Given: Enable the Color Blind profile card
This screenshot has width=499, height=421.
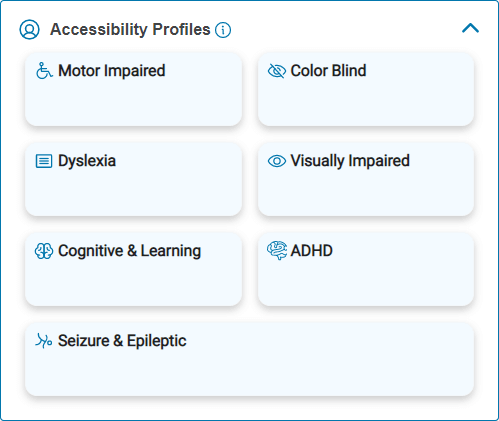Looking at the screenshot, I should tap(366, 89).
